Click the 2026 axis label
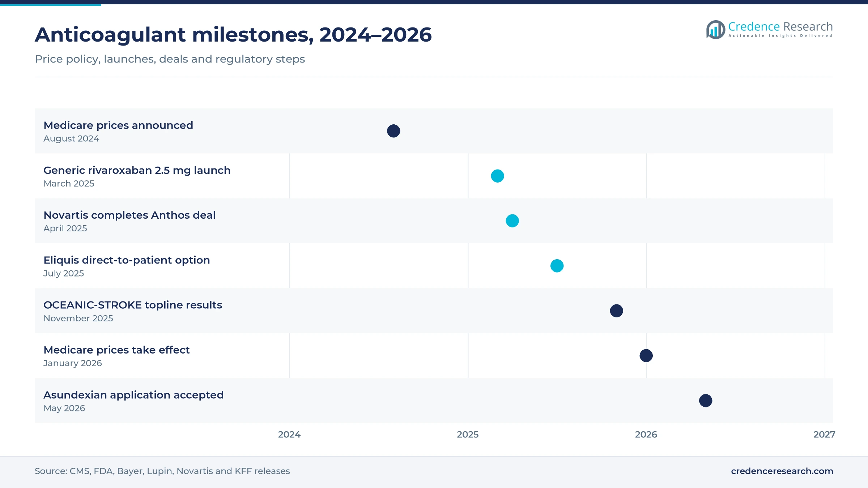 click(646, 435)
